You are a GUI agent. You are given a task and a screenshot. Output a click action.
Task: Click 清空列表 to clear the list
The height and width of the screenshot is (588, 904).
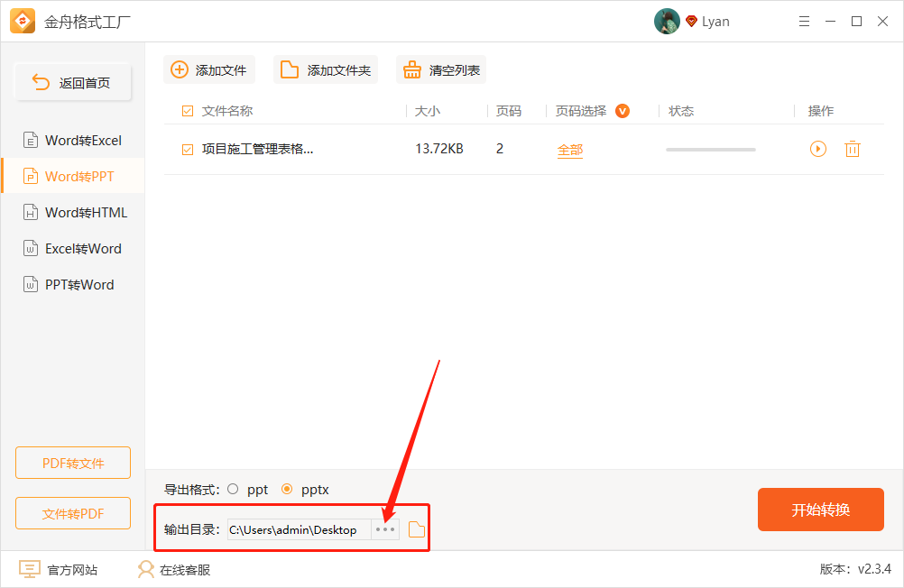pyautogui.click(x=441, y=69)
